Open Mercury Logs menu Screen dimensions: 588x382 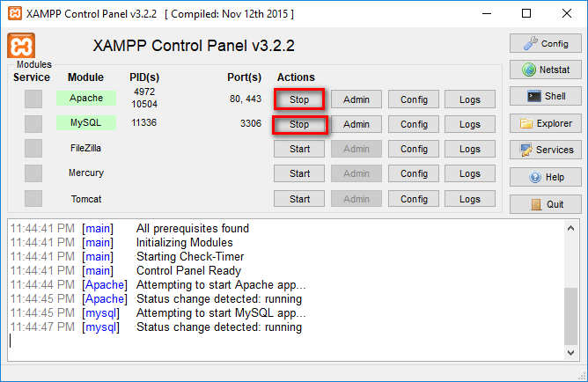pos(470,173)
